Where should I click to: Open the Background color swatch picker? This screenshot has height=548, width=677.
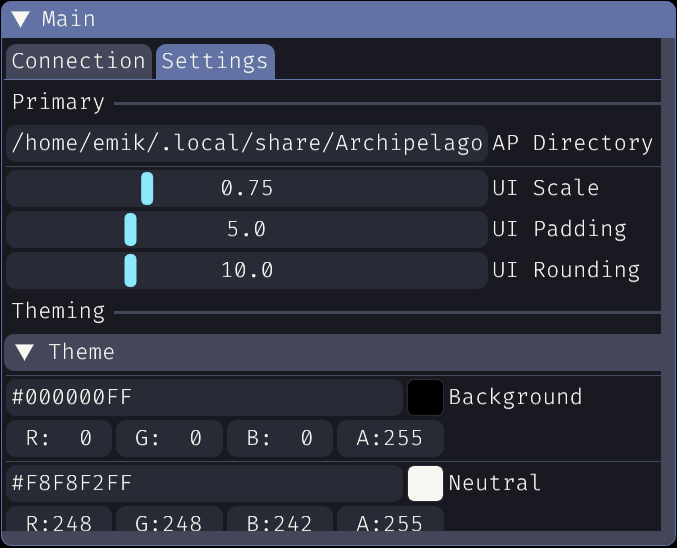[x=425, y=397]
